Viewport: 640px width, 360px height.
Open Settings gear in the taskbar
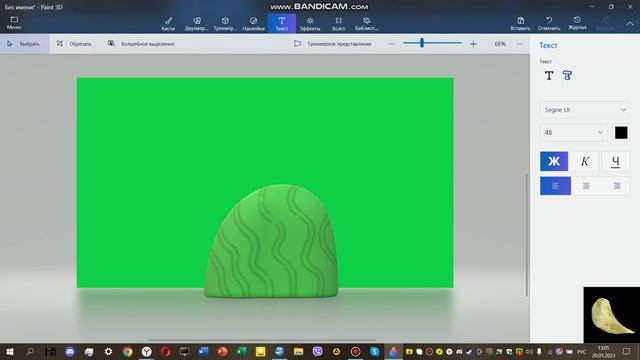(108, 351)
